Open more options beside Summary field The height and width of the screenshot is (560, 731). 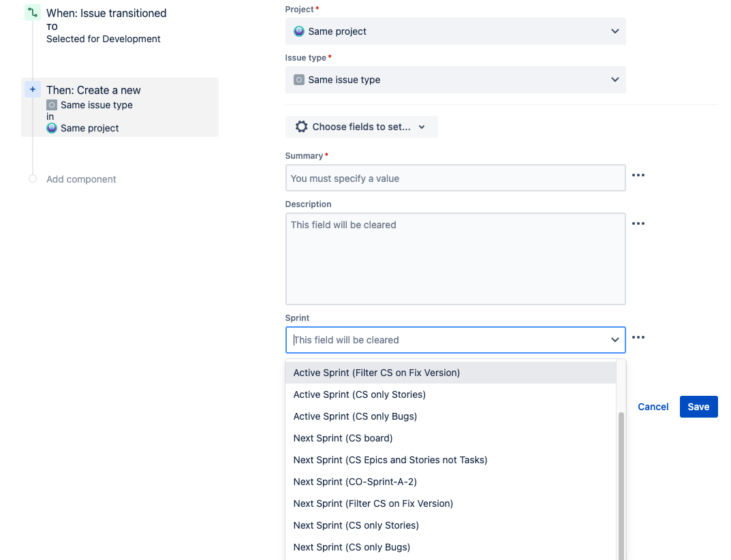638,176
